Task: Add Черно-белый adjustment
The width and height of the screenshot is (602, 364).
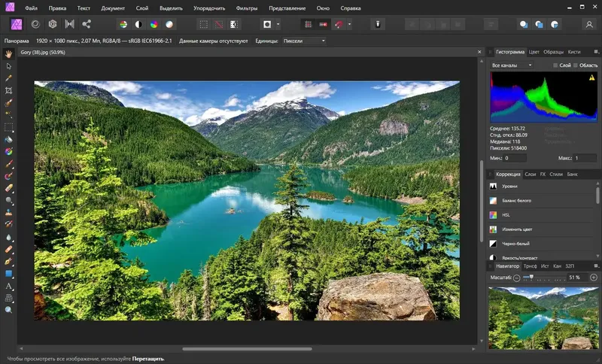Action: click(x=541, y=244)
